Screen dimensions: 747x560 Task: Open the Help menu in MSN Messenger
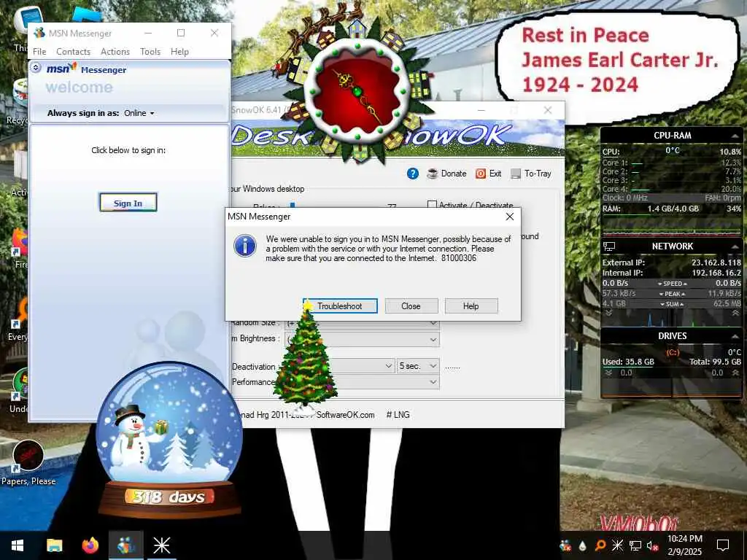179,52
